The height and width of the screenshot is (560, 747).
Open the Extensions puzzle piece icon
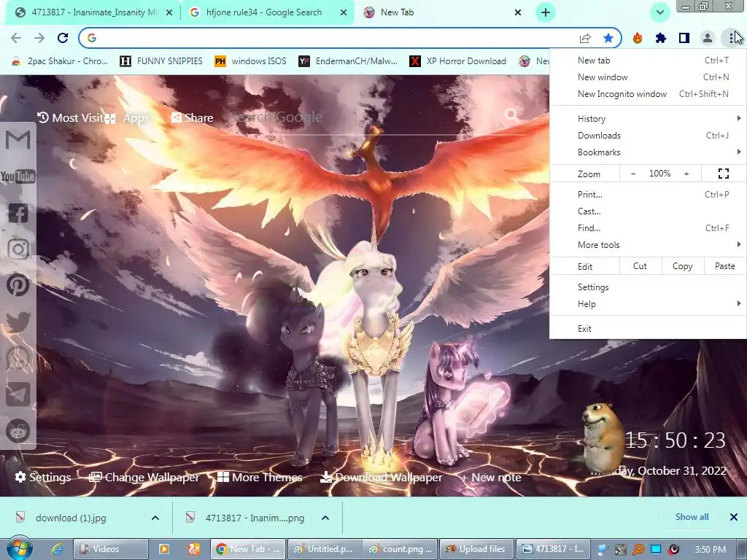(x=661, y=38)
